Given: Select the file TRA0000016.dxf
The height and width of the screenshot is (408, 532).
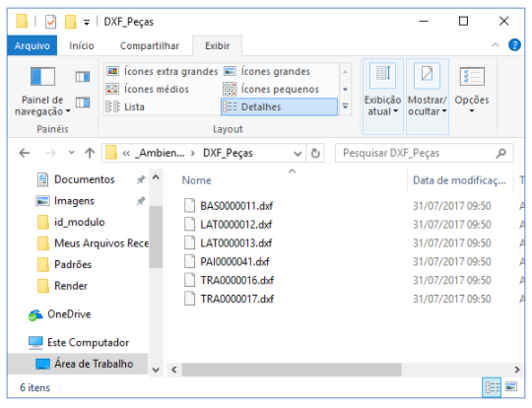Looking at the screenshot, I should (x=236, y=280).
